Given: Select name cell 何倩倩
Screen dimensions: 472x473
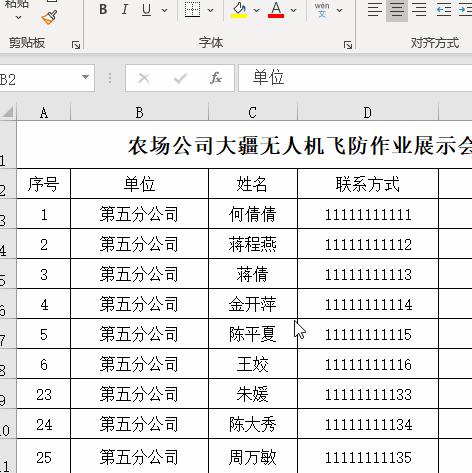Looking at the screenshot, I should [x=253, y=214].
